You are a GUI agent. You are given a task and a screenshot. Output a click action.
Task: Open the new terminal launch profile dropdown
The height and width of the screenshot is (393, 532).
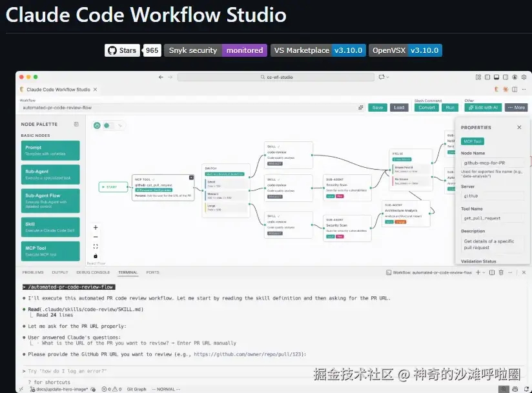(x=484, y=272)
